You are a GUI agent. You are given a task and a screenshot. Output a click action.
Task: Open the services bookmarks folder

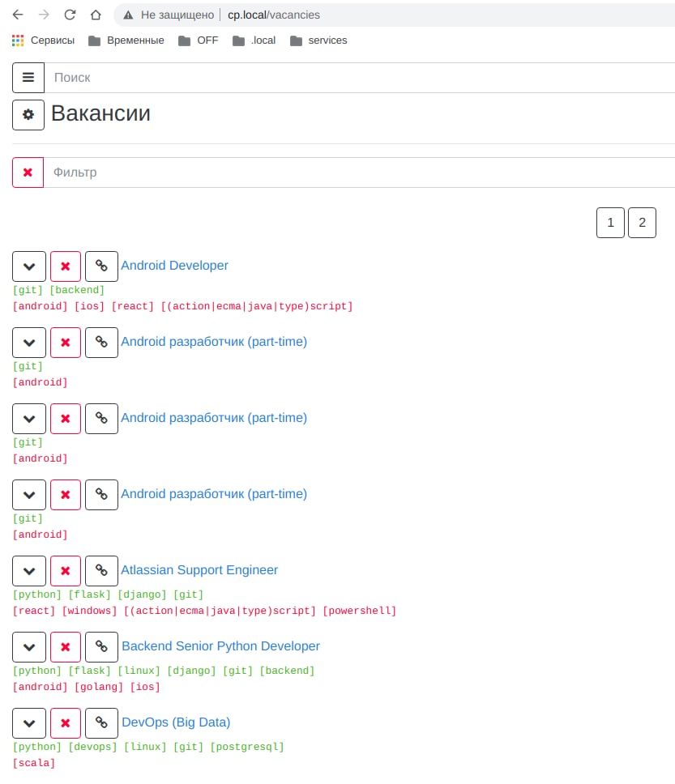318,40
